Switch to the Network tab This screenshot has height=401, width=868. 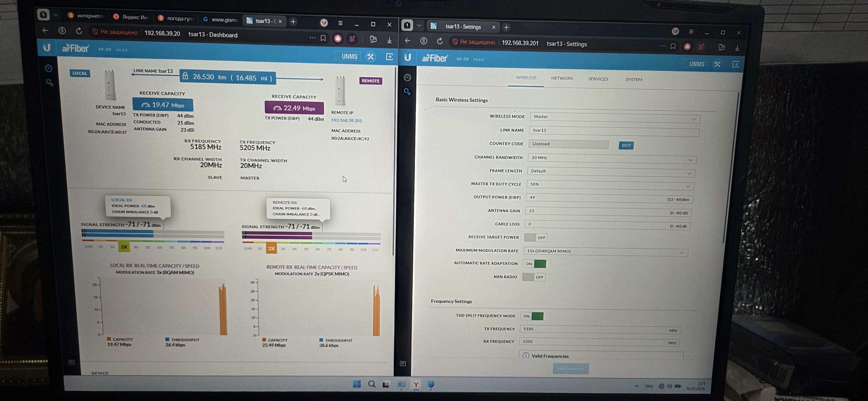pos(562,78)
